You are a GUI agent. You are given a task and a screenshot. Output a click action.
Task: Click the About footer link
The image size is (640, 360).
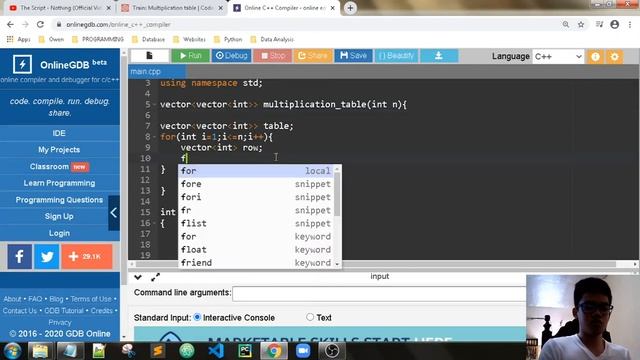click(12, 299)
